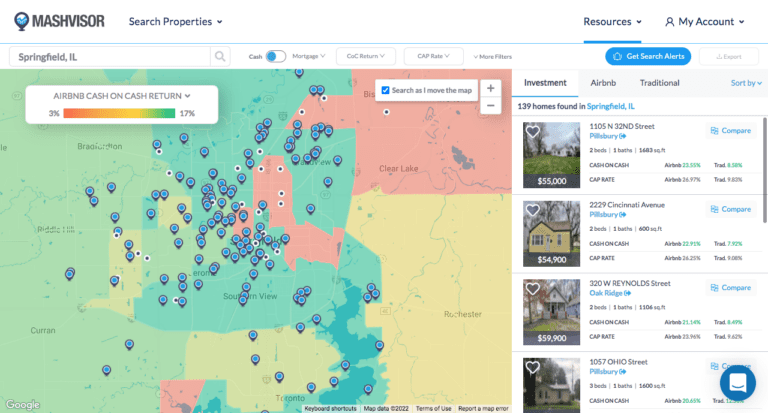Switch to the Traditional tab

coord(659,83)
